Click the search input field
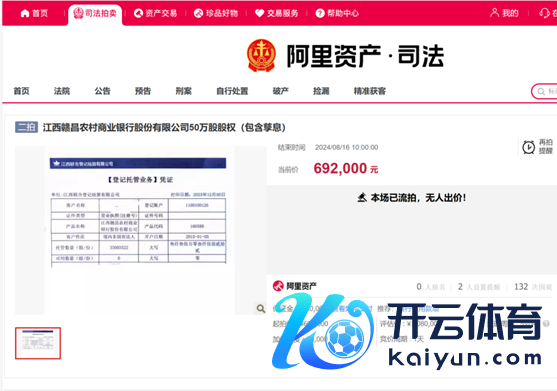Screen dimensions: 557x391 [544, 92]
